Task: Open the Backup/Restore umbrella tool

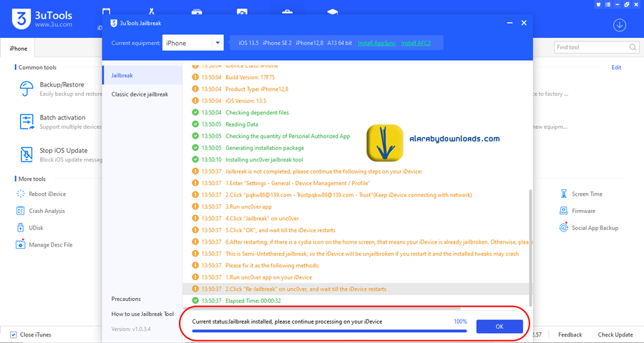Action: point(26,89)
